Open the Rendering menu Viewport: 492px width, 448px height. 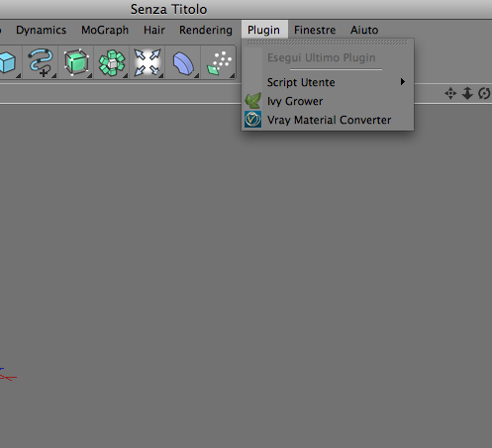[206, 30]
